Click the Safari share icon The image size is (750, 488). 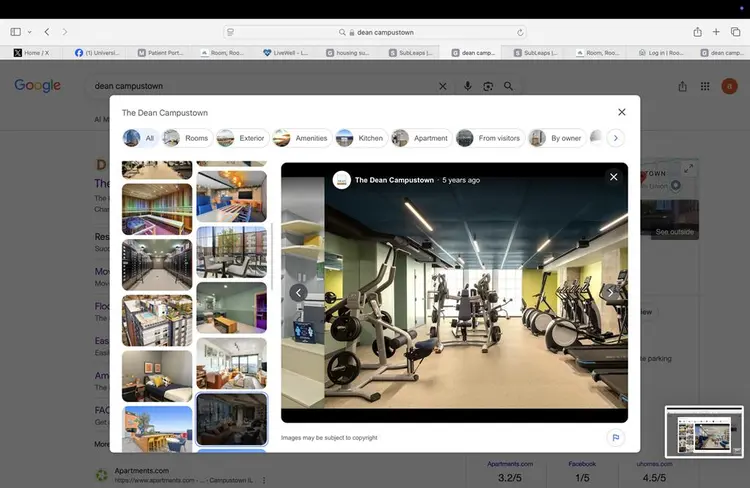697,32
